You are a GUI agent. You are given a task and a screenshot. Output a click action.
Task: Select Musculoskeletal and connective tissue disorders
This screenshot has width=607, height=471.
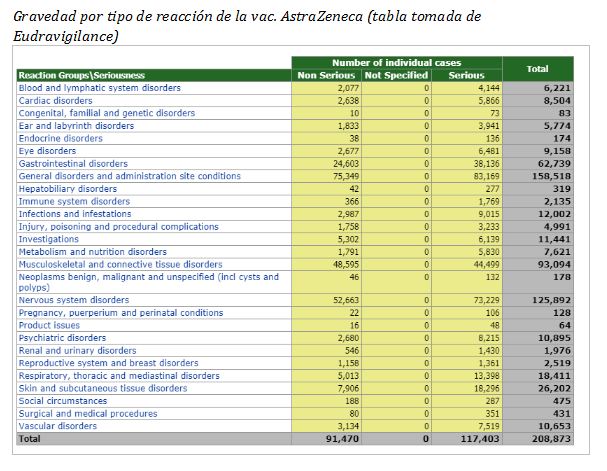pyautogui.click(x=120, y=264)
